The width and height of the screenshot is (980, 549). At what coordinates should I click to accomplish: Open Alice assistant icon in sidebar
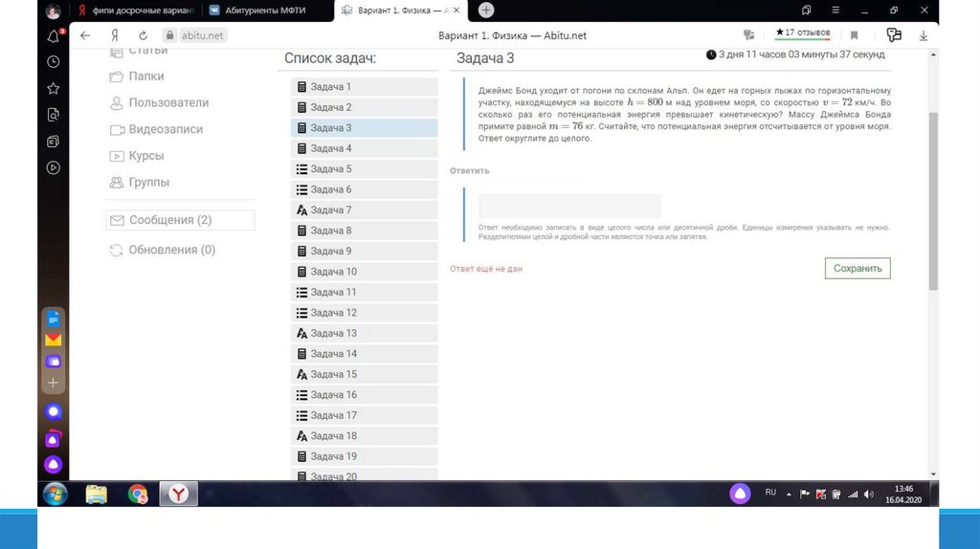click(x=54, y=464)
